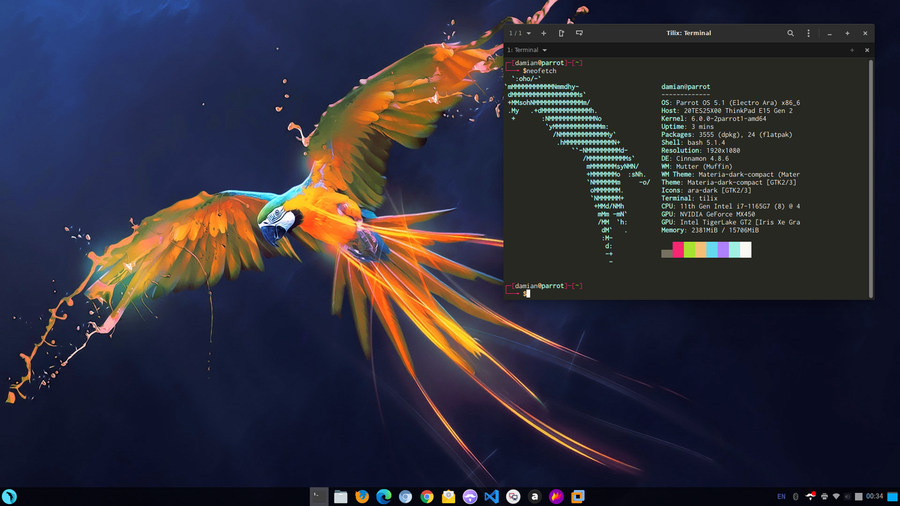
Task: Open the Bluetooth tray icon
Action: click(x=796, y=497)
